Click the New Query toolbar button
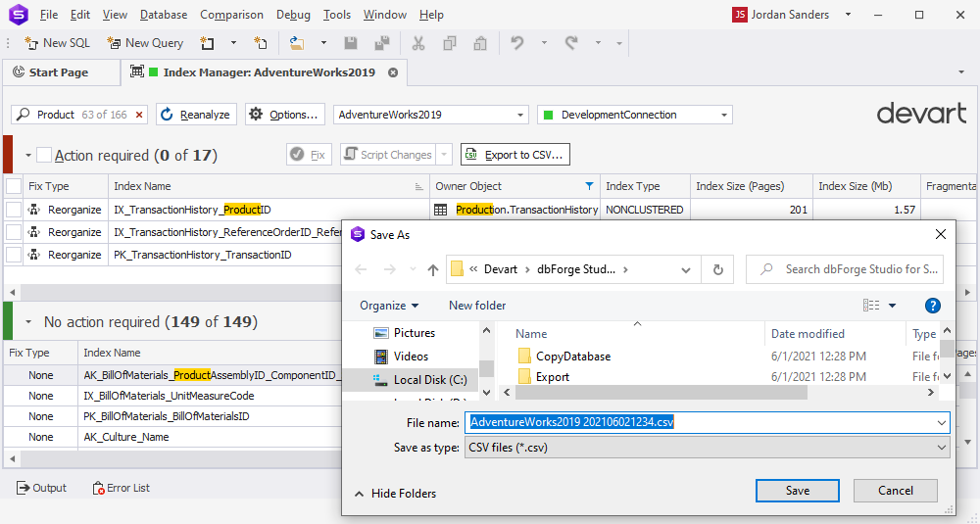Image resolution: width=980 pixels, height=524 pixels. (145, 43)
